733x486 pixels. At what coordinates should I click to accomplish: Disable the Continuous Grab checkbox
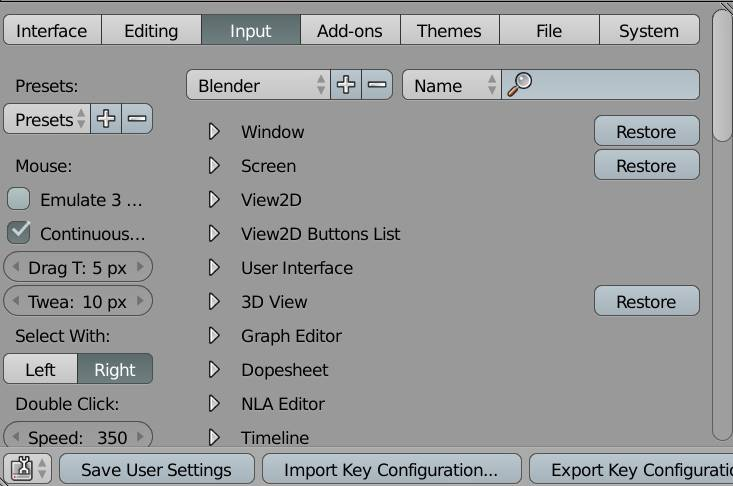coord(19,233)
